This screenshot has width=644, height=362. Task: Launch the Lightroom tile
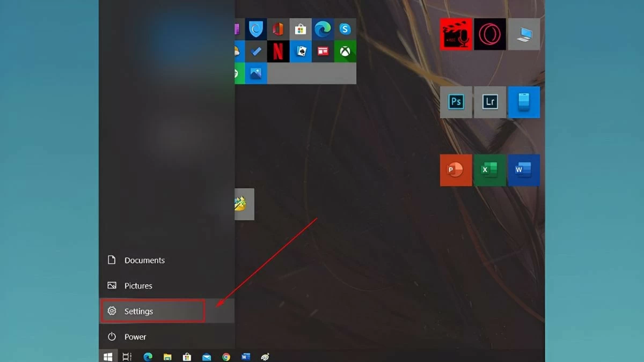(x=489, y=102)
